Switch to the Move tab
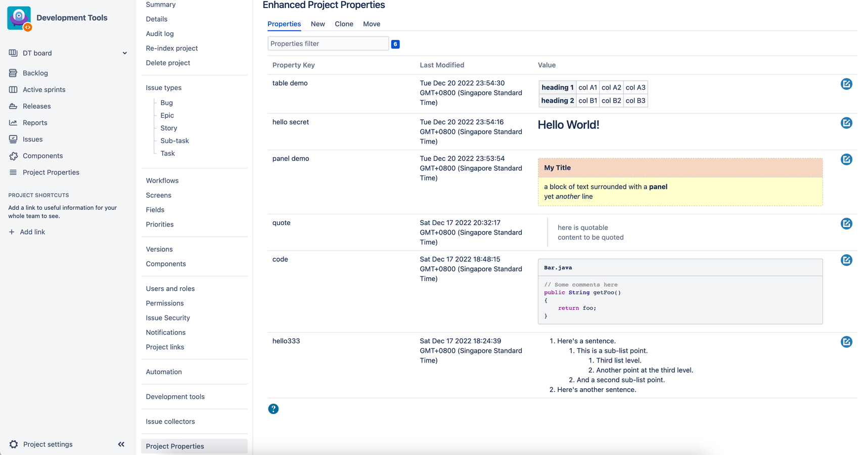The height and width of the screenshot is (455, 868). (x=372, y=24)
